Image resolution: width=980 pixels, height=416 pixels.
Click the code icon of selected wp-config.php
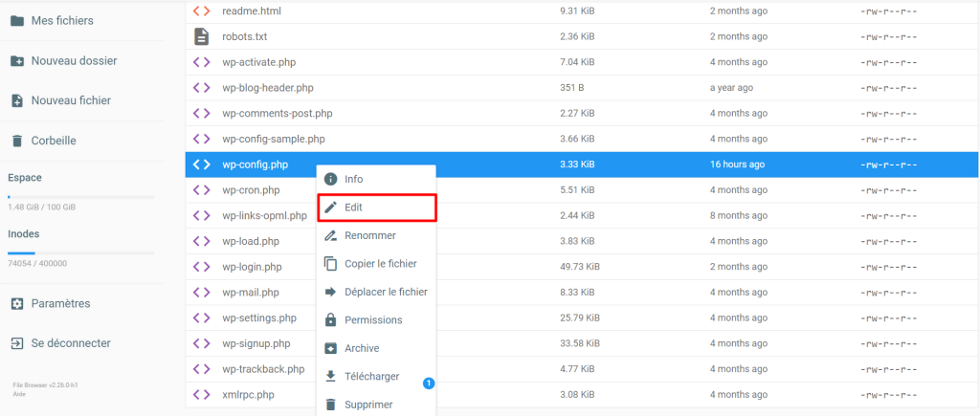pyautogui.click(x=201, y=164)
